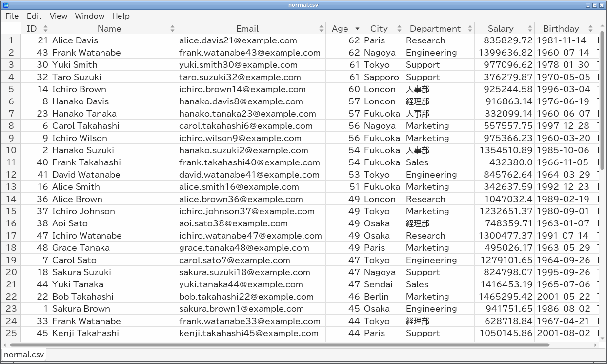Change Age column sort order arrow

coord(357,29)
